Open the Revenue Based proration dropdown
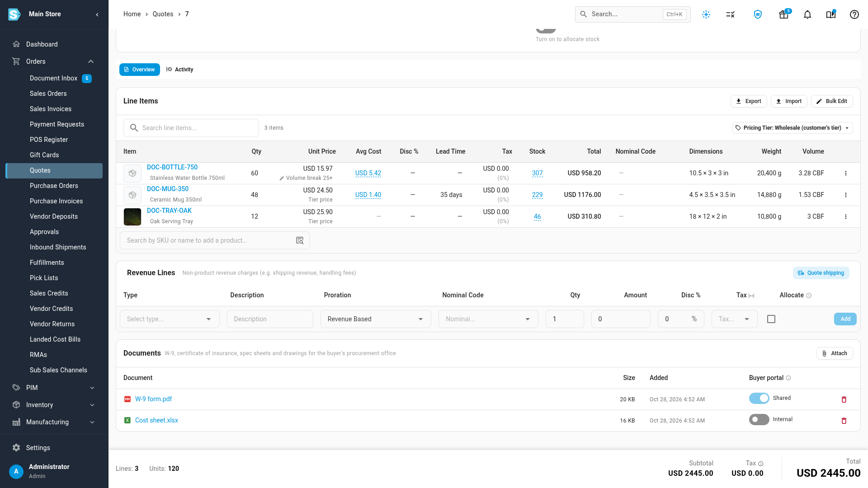868x488 pixels. pos(376,319)
